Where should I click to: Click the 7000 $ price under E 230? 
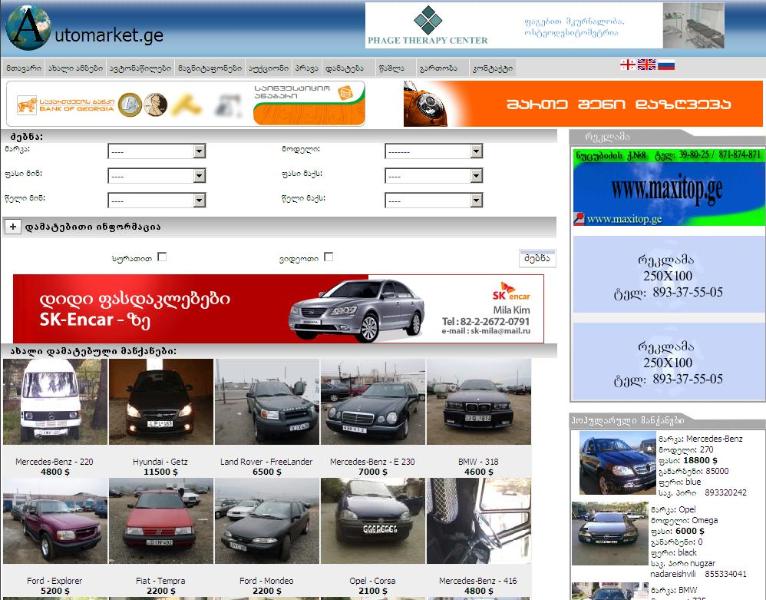coord(372,472)
